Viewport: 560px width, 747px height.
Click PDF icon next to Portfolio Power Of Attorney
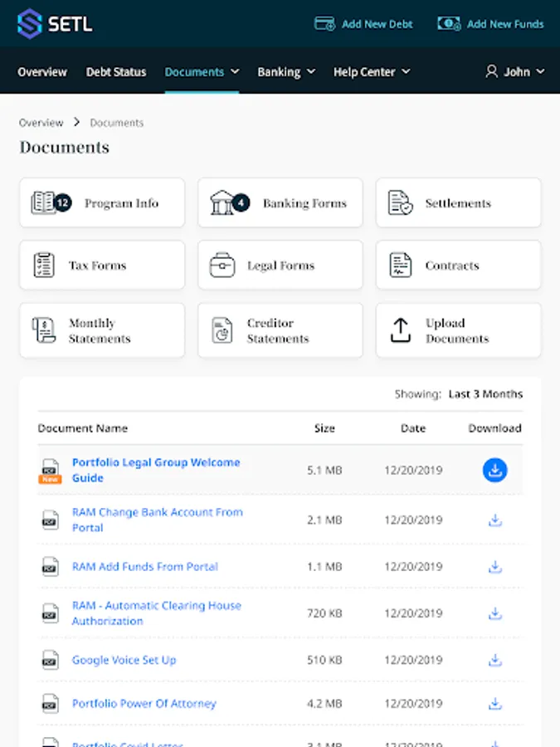tap(50, 704)
